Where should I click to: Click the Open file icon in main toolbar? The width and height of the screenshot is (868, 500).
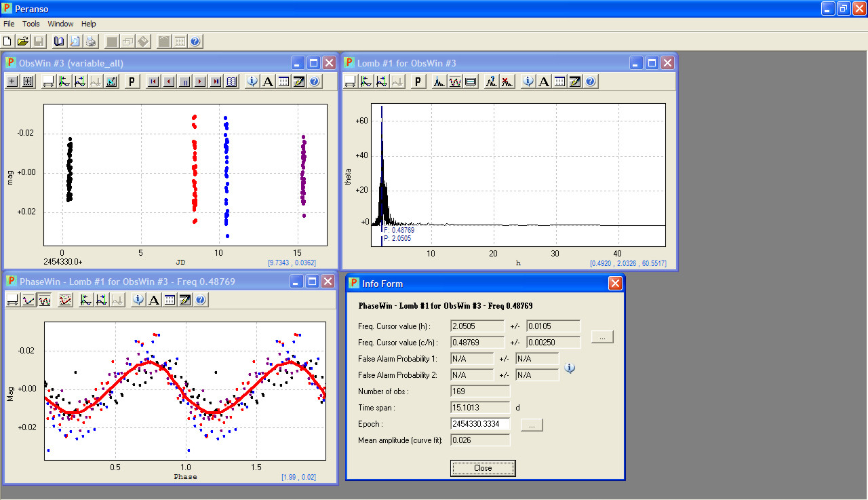coord(23,41)
